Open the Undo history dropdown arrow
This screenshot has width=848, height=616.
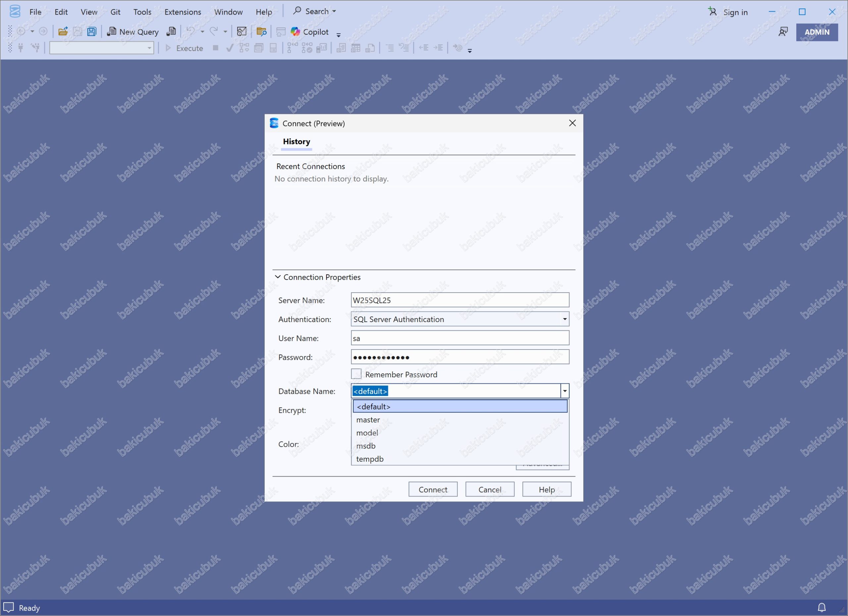click(203, 32)
